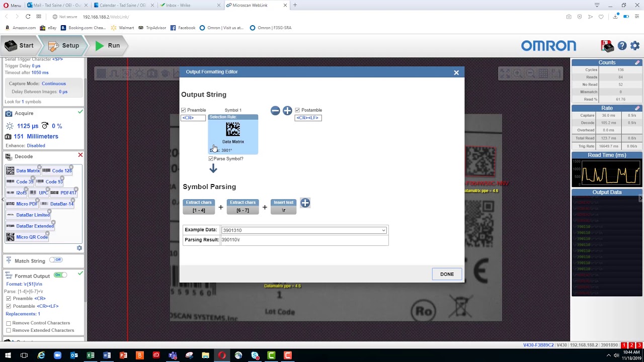
Task: Select the Data Matrix symbol tile
Action: 233,134
